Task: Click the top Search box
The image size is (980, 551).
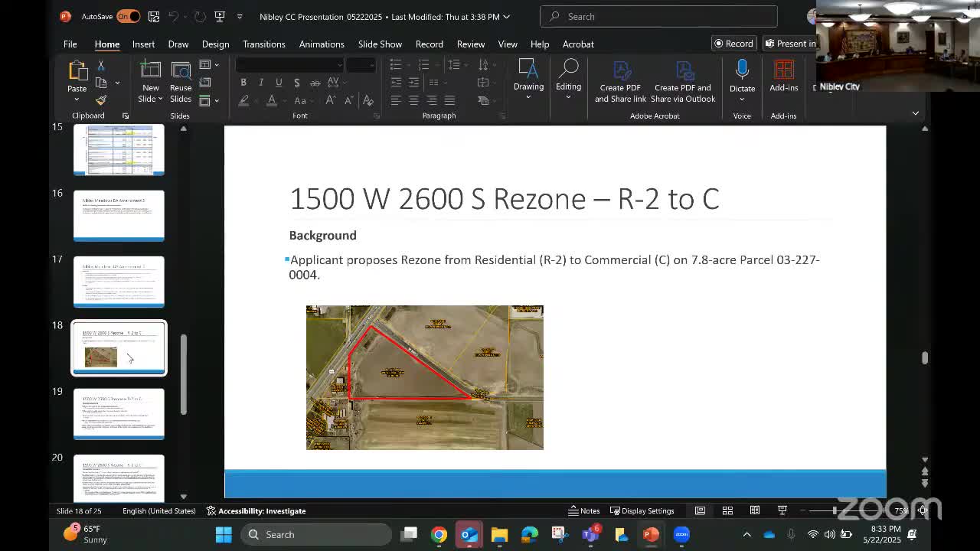Action: 658,16
